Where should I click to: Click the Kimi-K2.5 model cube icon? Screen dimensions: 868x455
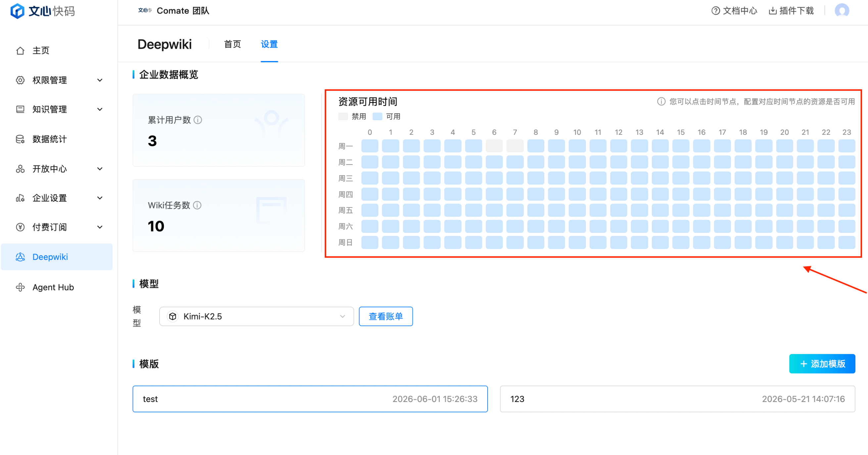(172, 317)
